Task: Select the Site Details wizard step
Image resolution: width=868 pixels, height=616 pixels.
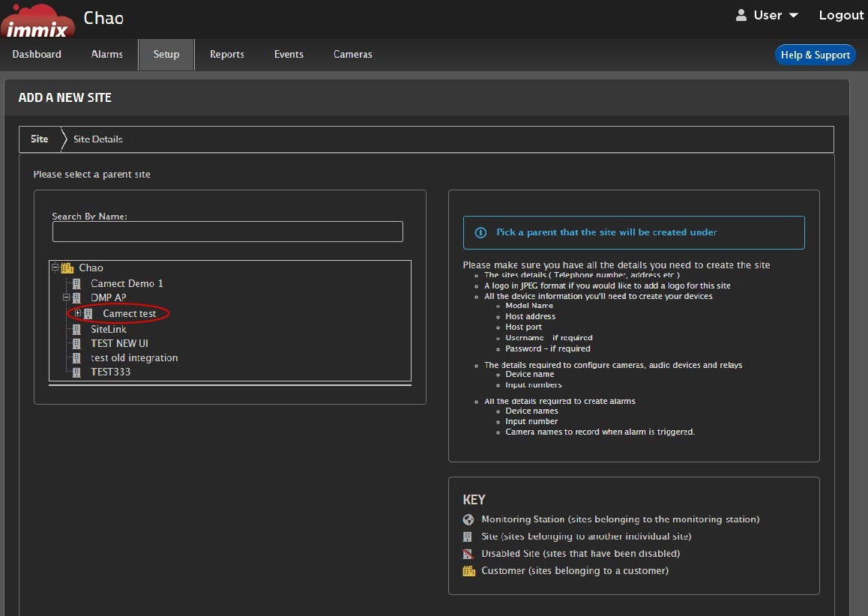Action: pos(98,139)
